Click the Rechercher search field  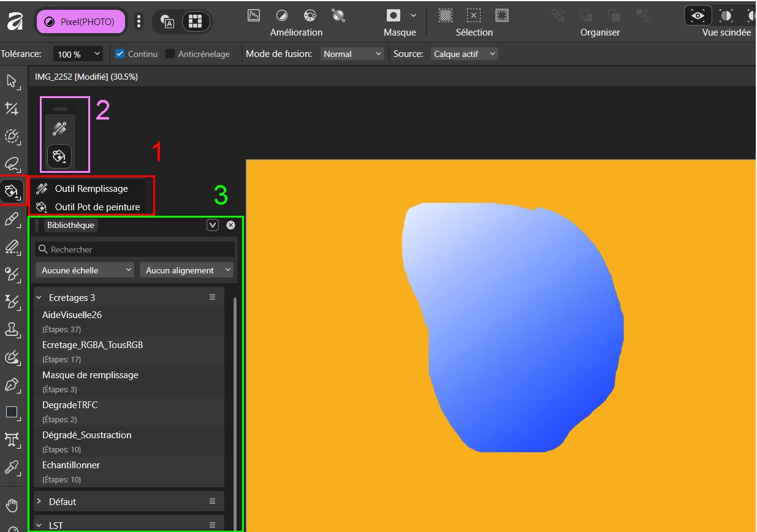point(135,249)
